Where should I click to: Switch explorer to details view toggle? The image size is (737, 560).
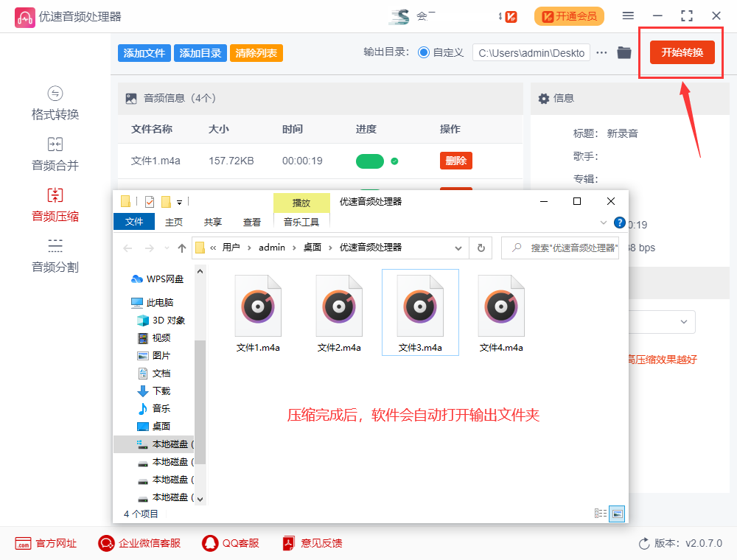pyautogui.click(x=600, y=513)
